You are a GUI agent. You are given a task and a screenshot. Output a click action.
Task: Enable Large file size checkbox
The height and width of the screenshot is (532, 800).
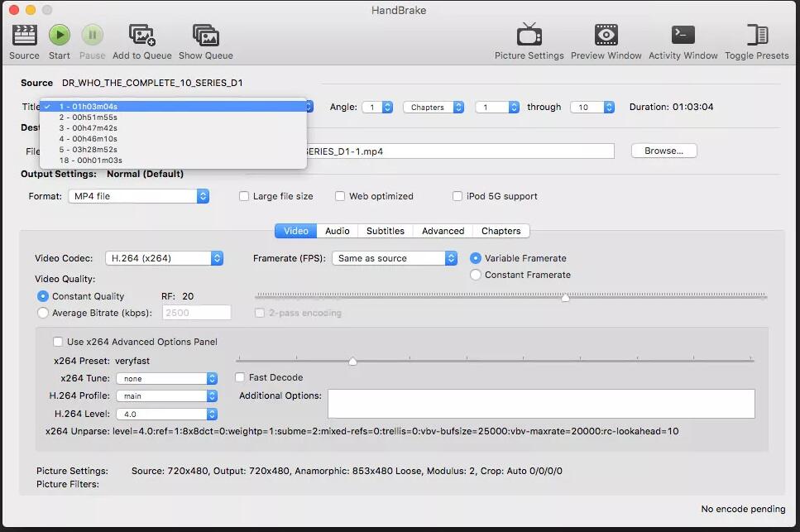(244, 196)
